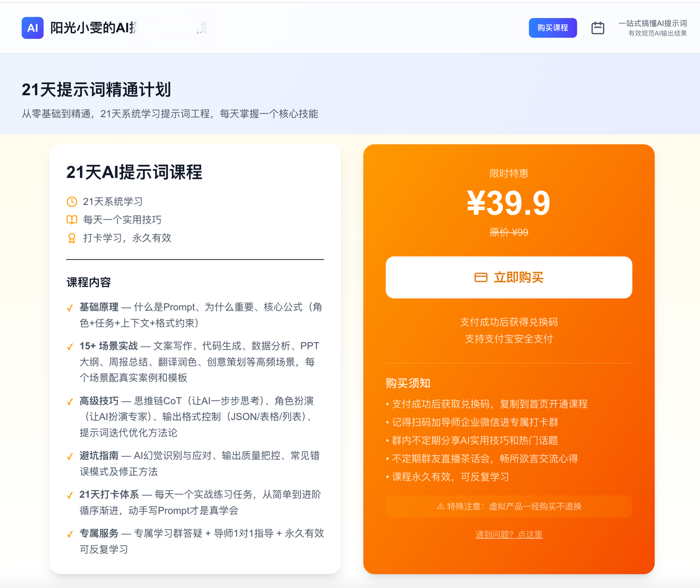Image resolution: width=700 pixels, height=588 pixels.
Task: Click the 从零基础到精通 banner subtitle
Action: coord(169,114)
